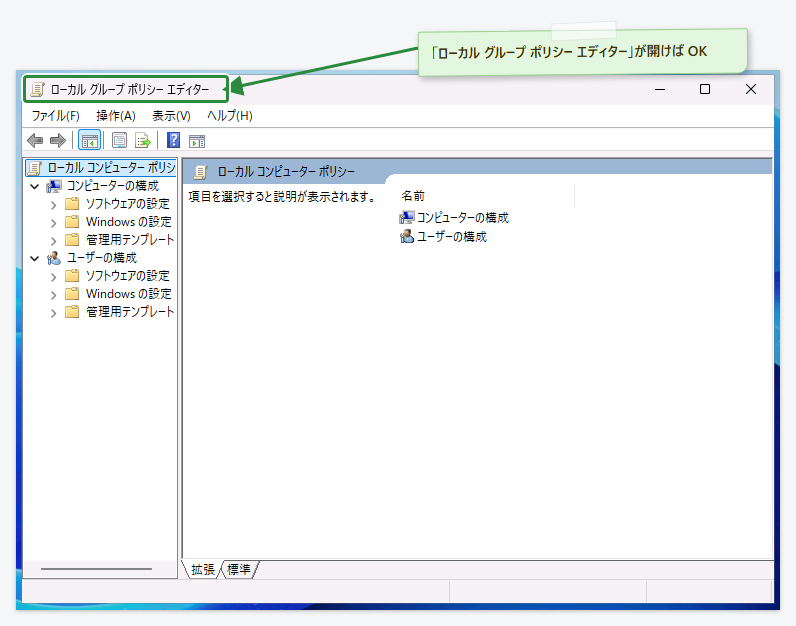Click the scroll icon in the window title bar

click(x=38, y=89)
